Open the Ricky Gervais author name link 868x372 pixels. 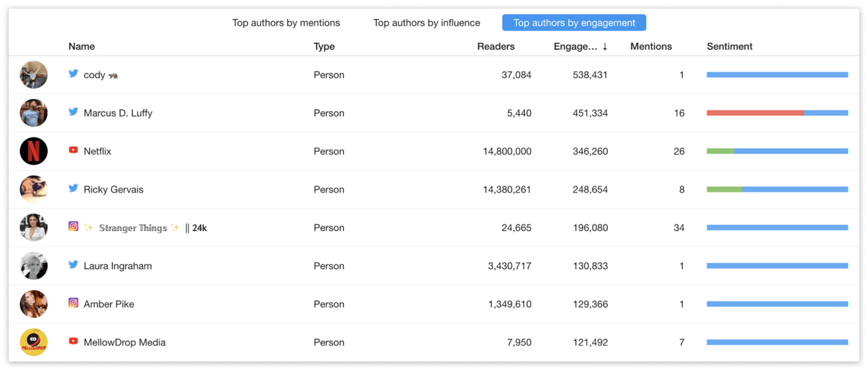[113, 190]
